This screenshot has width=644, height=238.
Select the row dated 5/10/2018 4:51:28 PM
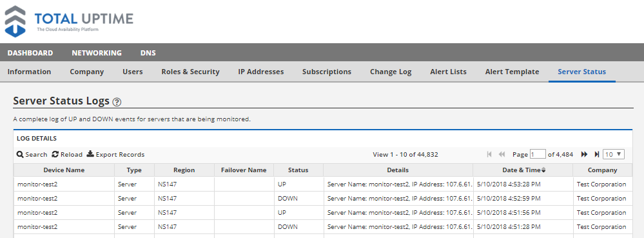(323, 227)
